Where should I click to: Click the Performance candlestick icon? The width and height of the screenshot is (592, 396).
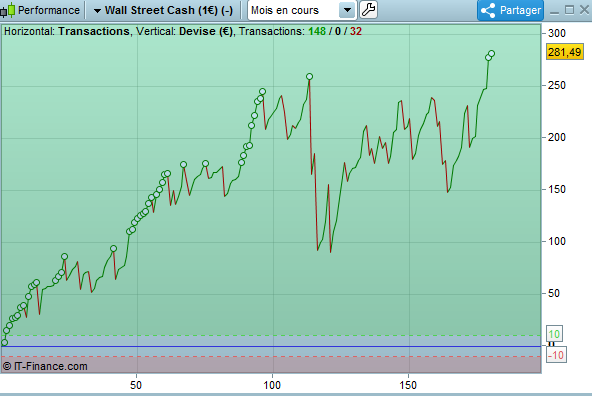click(x=8, y=10)
